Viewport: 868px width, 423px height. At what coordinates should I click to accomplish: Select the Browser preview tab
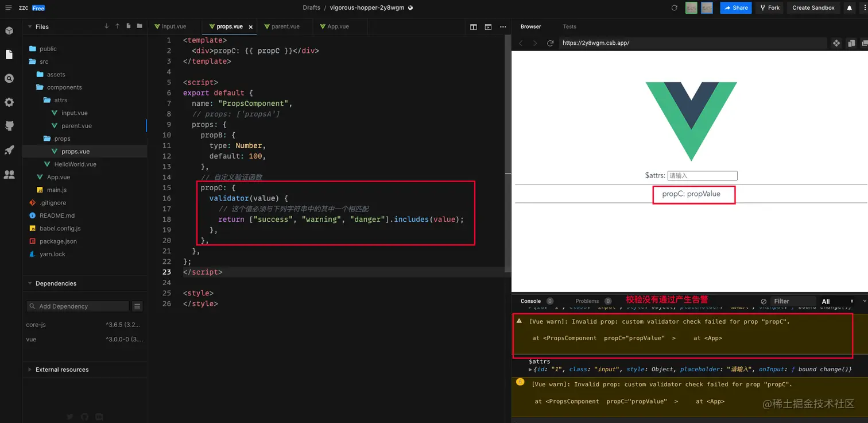[530, 26]
